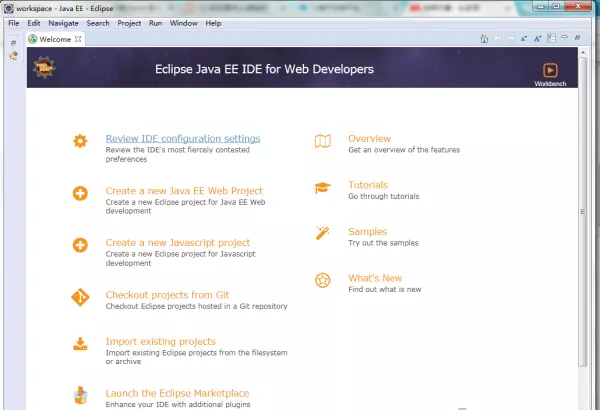The height and width of the screenshot is (410, 600).
Task: Open the Overview link
Action: (369, 139)
